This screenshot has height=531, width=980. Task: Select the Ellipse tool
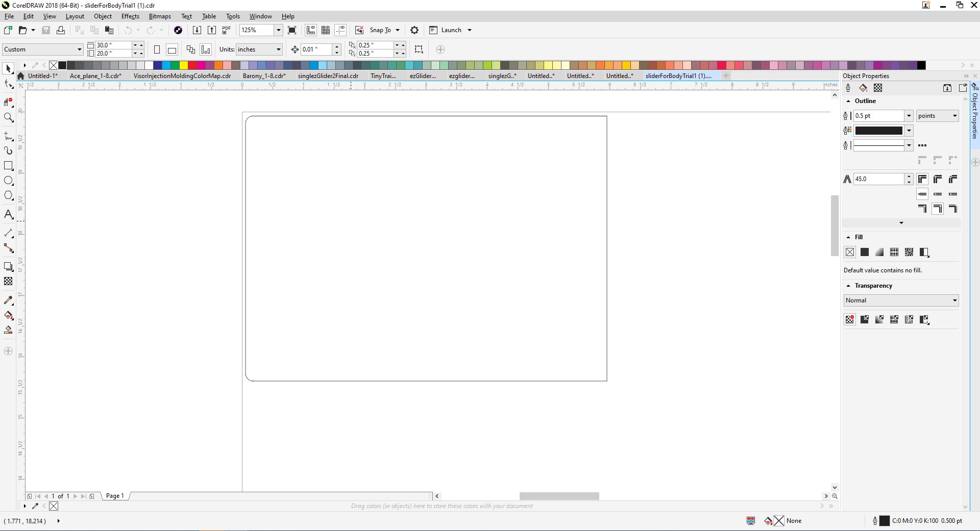[x=8, y=181]
